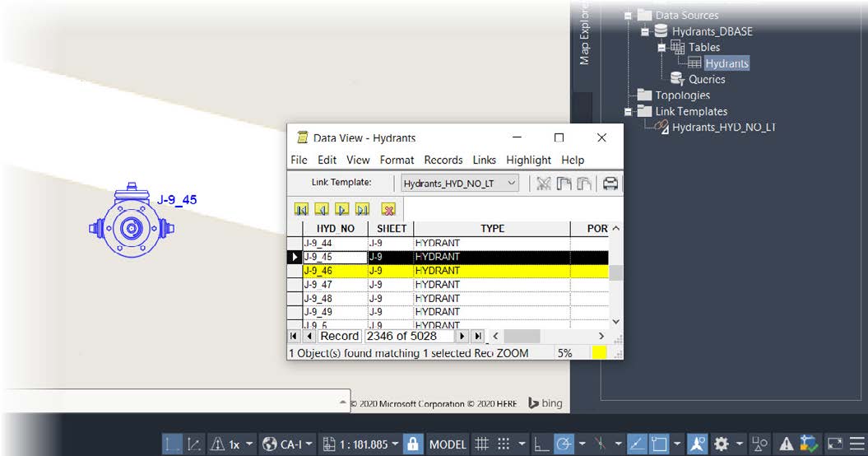Open the Records menu in Data View

tap(443, 161)
